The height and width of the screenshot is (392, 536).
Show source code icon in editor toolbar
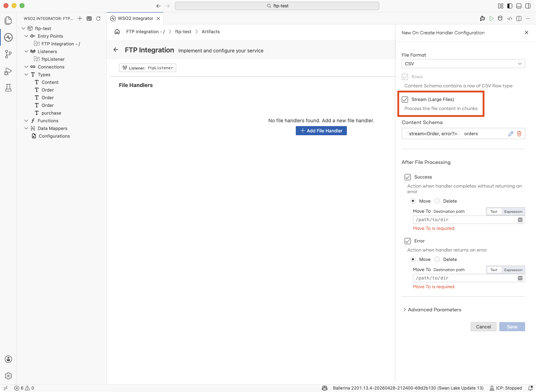coord(510,19)
